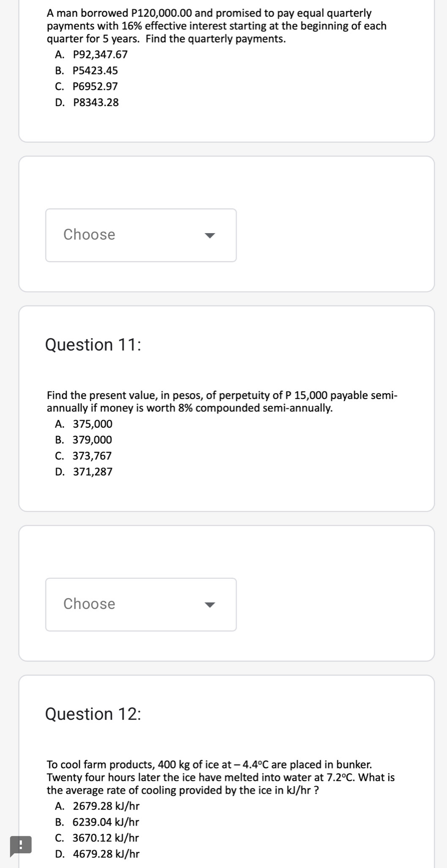Click the report problem exclamation icon
This screenshot has width=447, height=868.
(x=21, y=846)
